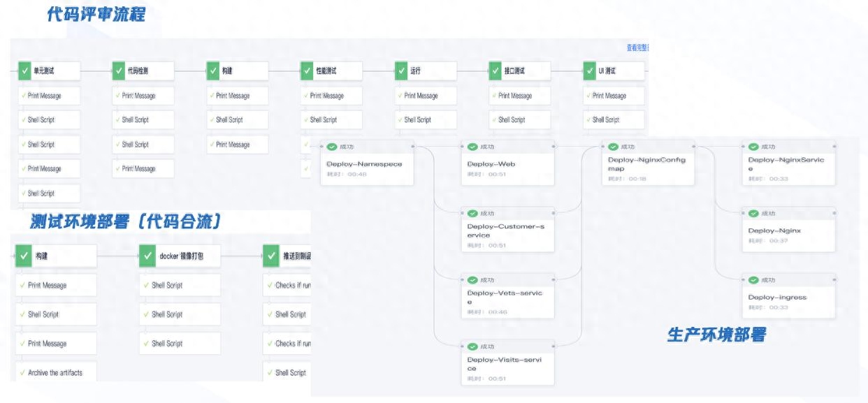Image resolution: width=868 pixels, height=403 pixels.
Task: Select the UI 测试 stage header
Action: coord(614,71)
